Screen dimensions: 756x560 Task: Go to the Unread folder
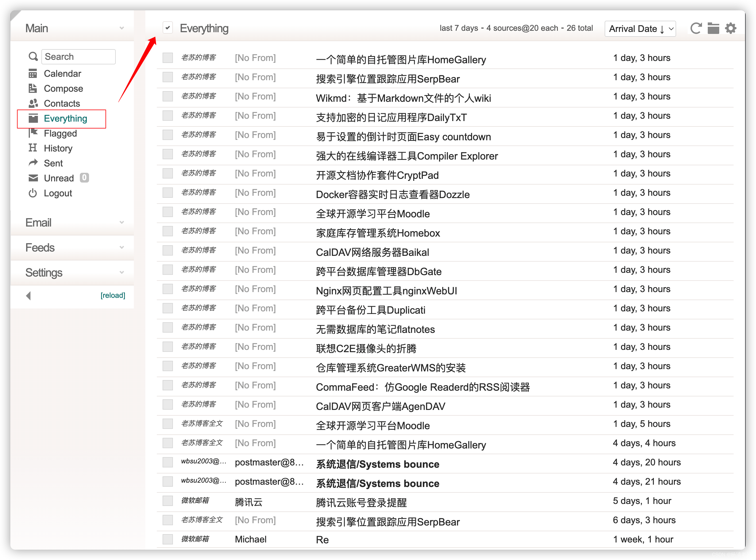[59, 178]
